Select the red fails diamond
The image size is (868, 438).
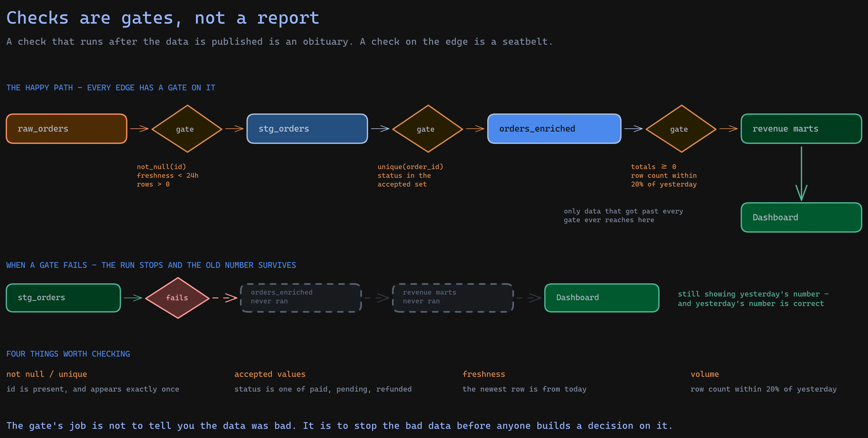pos(177,298)
